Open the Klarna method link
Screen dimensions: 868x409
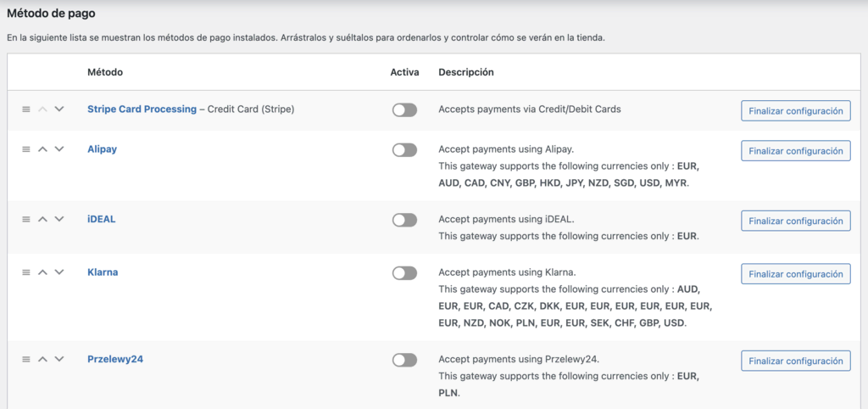click(103, 272)
